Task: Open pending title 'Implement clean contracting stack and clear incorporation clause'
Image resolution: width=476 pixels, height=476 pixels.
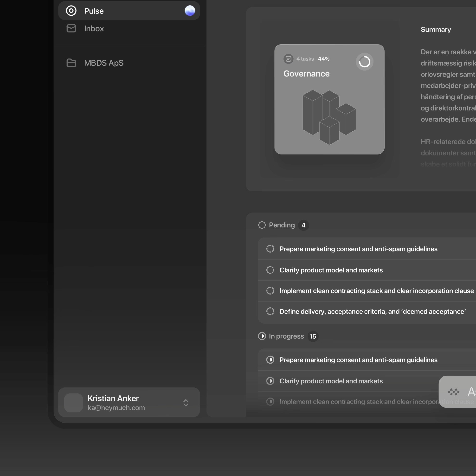Action: [x=377, y=291]
